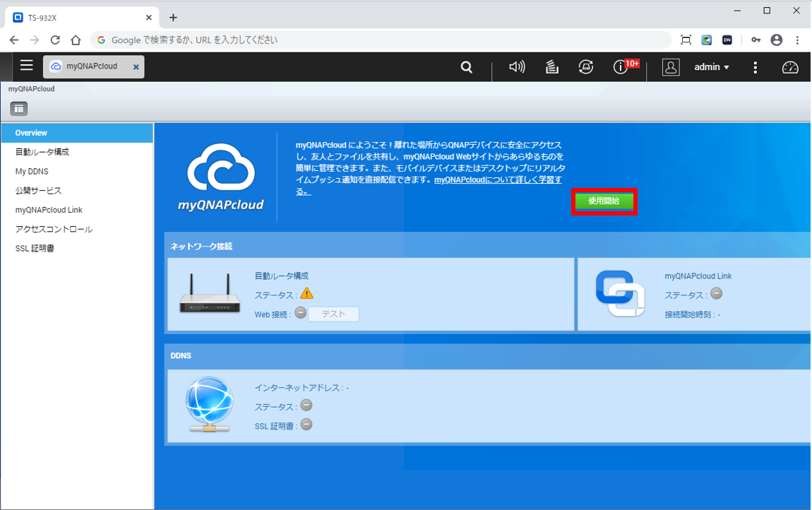
Task: Click the テスト button for Web connection
Action: click(333, 314)
